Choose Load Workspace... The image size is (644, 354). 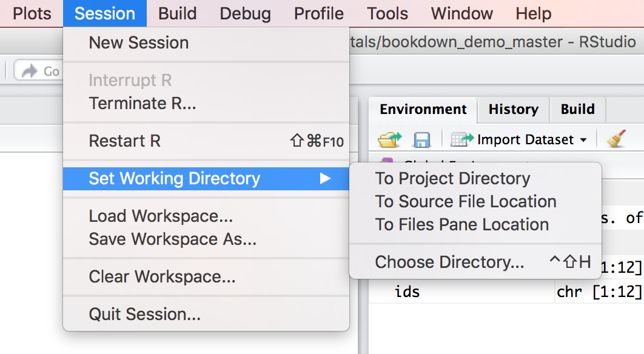(x=206, y=216)
